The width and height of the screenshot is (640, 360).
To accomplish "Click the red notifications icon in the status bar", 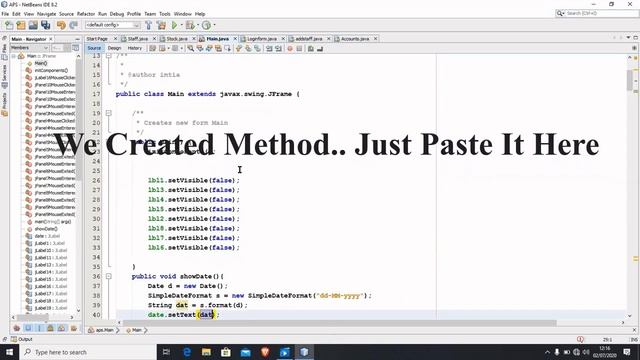I will [x=580, y=339].
